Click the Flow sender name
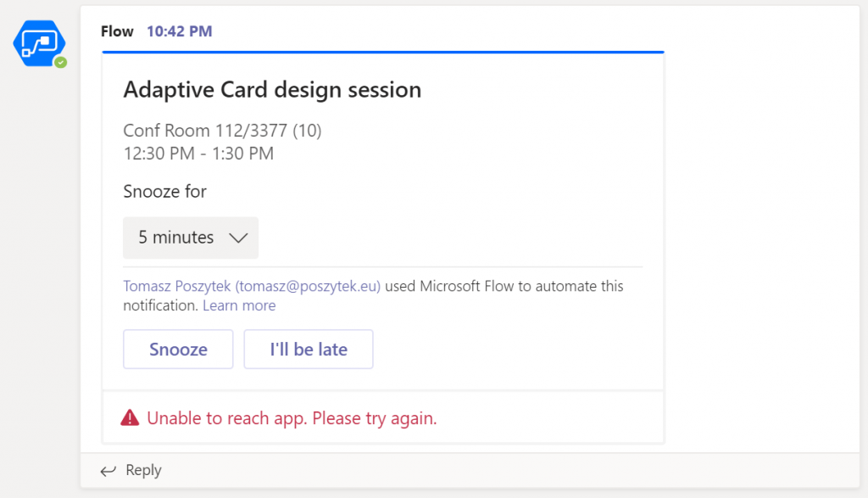 pyautogui.click(x=117, y=31)
